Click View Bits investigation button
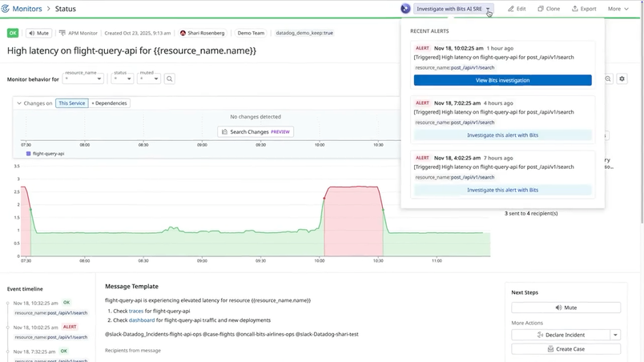This screenshot has height=362, width=644. pyautogui.click(x=503, y=80)
